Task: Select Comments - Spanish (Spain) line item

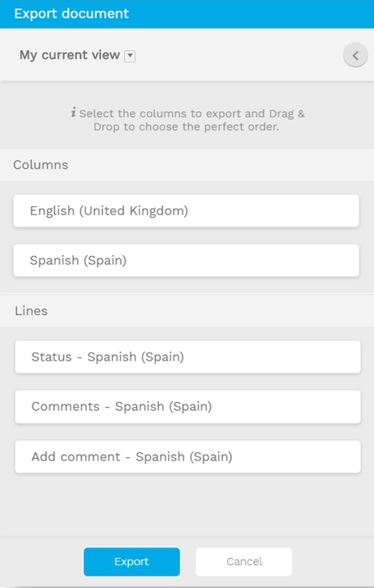Action: point(187,407)
